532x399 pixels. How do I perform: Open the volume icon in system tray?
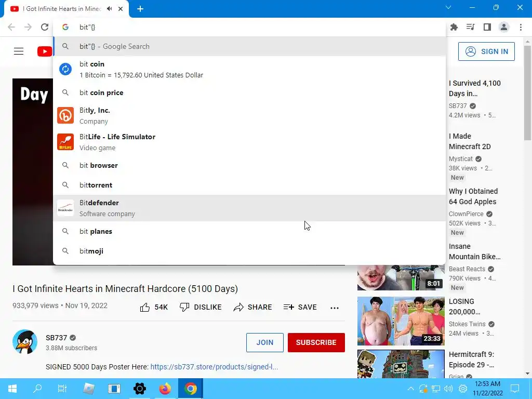[x=448, y=389]
